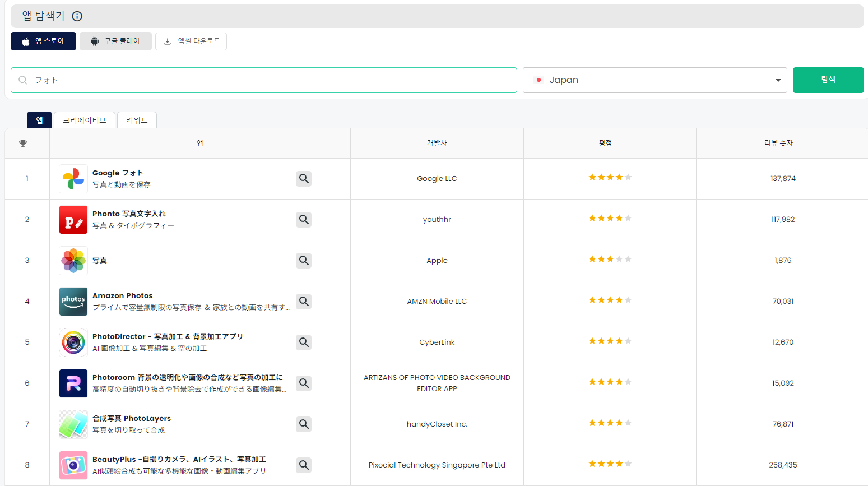Screen dimensions: 868x486
Task: Click the info icon beside 앱 탐색기
Action: pyautogui.click(x=77, y=16)
